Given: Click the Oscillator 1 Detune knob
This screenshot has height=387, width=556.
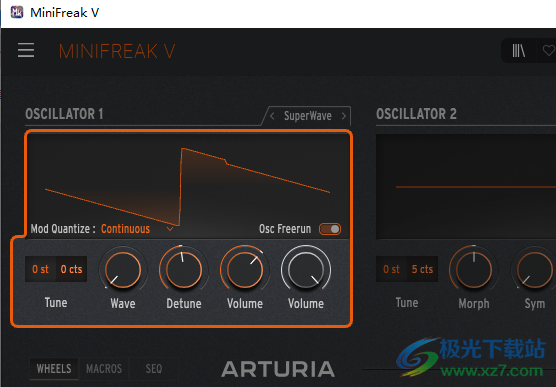Looking at the screenshot, I should click(x=184, y=269).
